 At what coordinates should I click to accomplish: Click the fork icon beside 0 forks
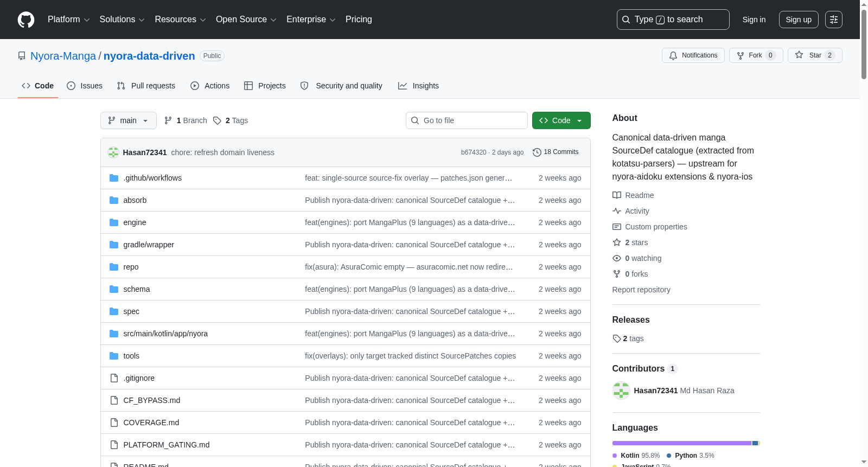click(617, 274)
